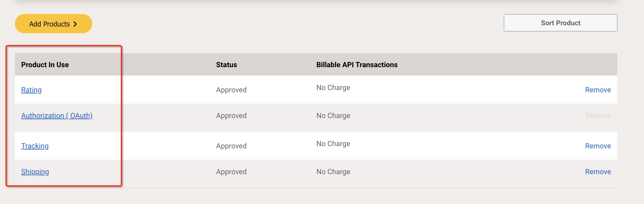The image size is (644, 204).
Task: Open the Authorization (OAuth) link
Action: 57,116
